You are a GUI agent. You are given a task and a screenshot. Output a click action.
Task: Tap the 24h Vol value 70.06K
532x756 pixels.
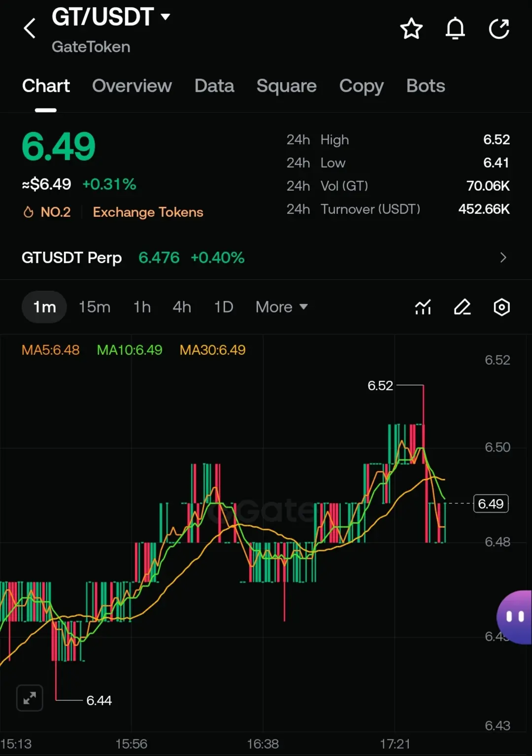[488, 186]
